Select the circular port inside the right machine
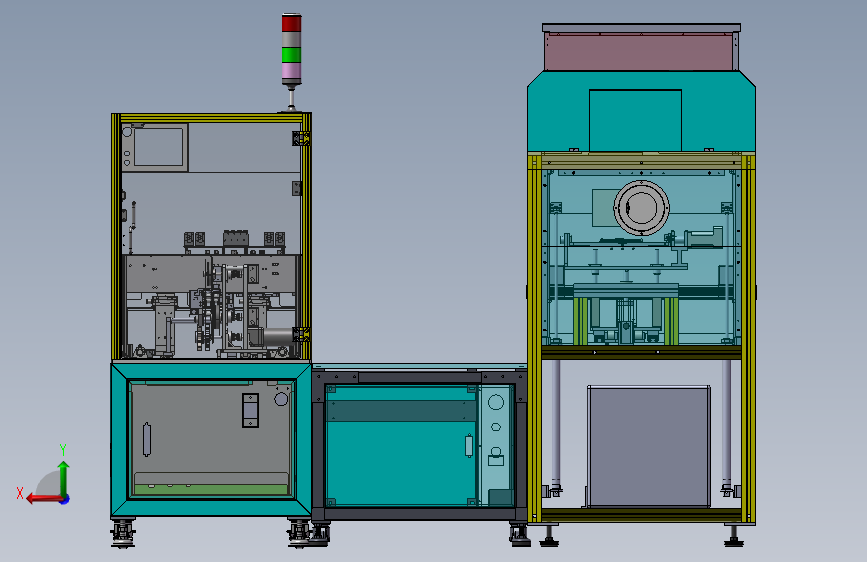The width and height of the screenshot is (867, 562). 641,207
